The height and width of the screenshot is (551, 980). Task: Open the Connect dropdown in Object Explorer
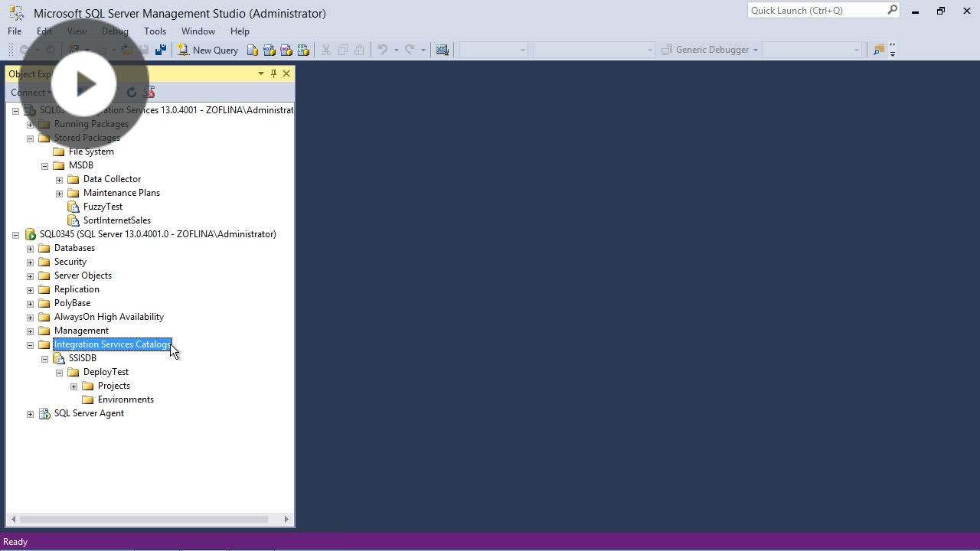(x=31, y=92)
